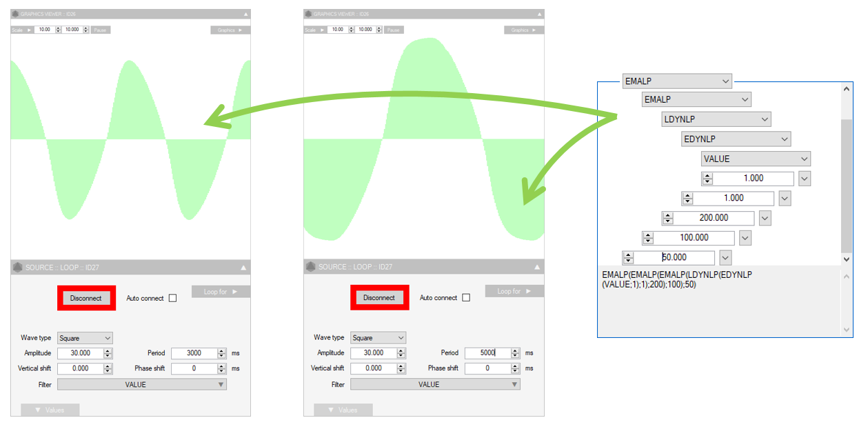Open the nested VALUE filter dropdown

click(756, 159)
